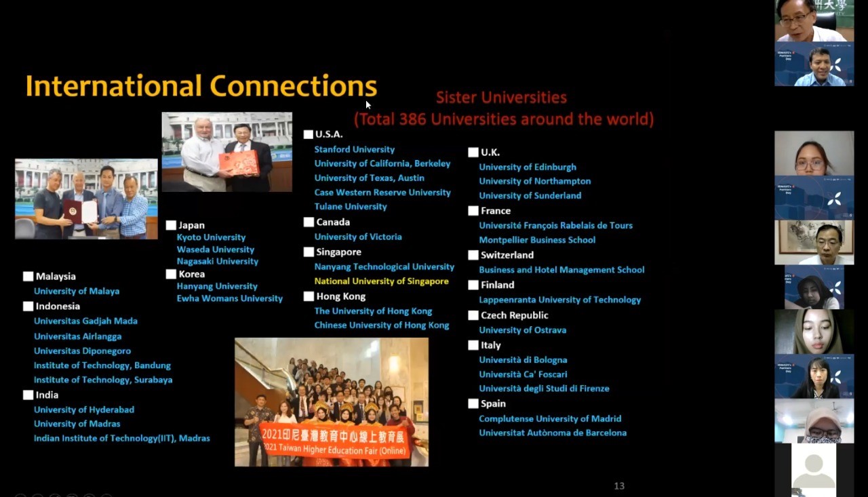This screenshot has height=497, width=868.
Task: Click University of Hyderabad
Action: 84,410
